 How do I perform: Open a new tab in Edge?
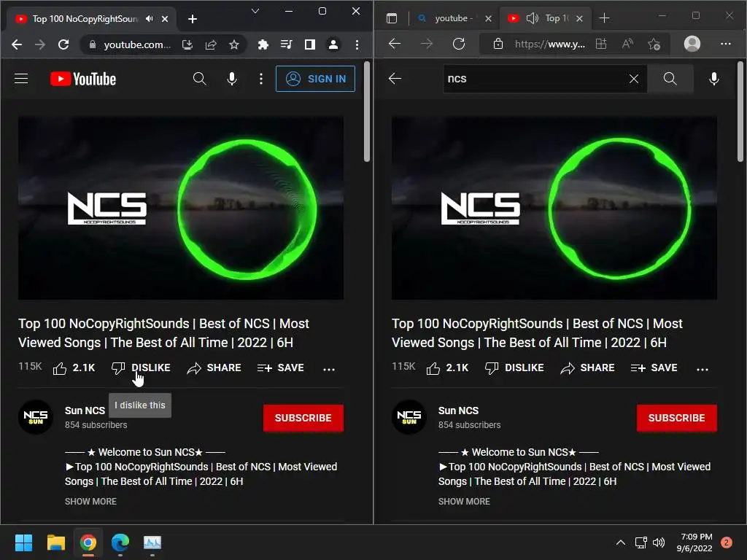coord(604,18)
